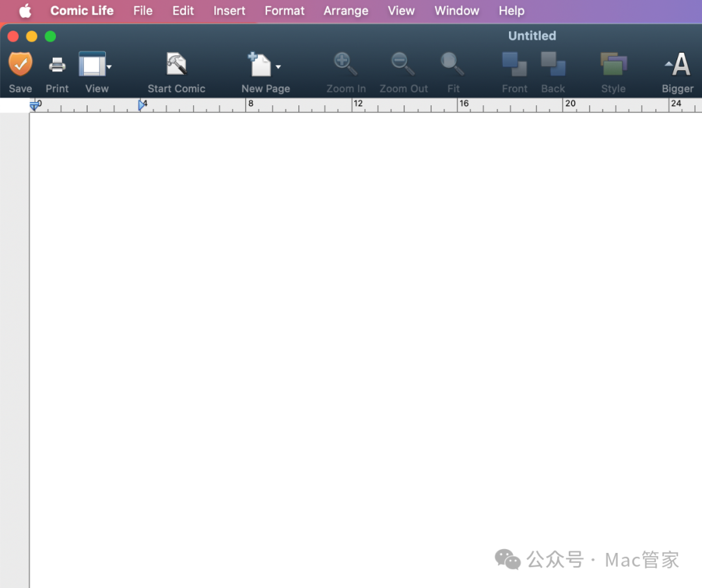This screenshot has width=702, height=588.
Task: Open the Apple menu
Action: tap(25, 11)
